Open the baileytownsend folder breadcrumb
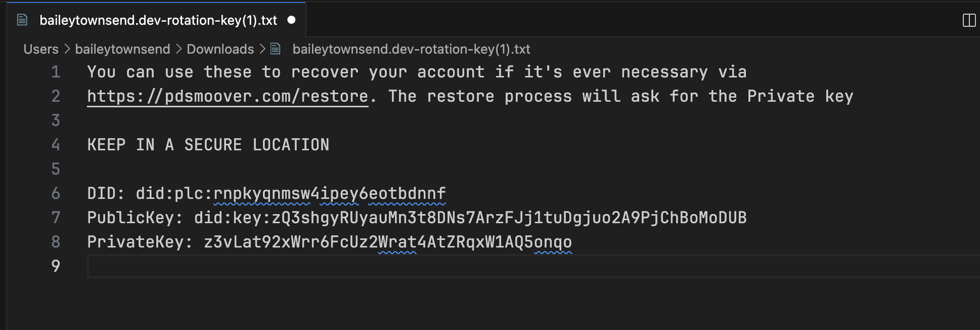This screenshot has width=980, height=330. tap(122, 49)
